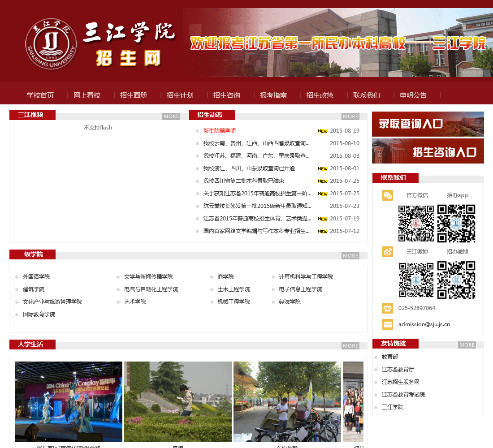Viewport: 493px width, 448px height.
Task: Open 机械工程学院 college link
Action: (234, 302)
